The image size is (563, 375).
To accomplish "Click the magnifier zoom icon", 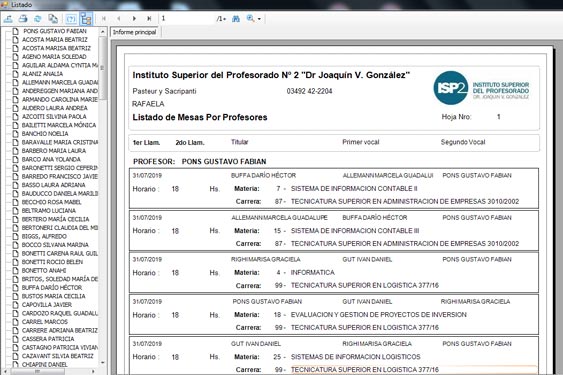I will pos(250,18).
